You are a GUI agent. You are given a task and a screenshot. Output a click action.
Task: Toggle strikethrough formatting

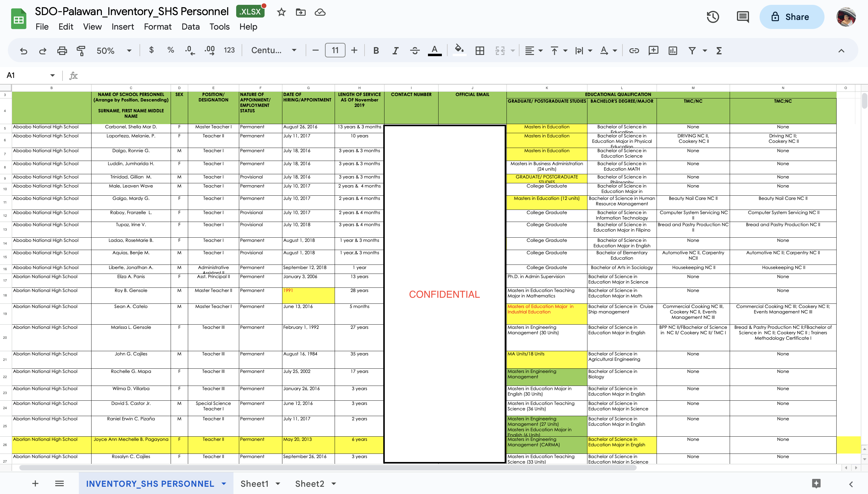pyautogui.click(x=414, y=50)
